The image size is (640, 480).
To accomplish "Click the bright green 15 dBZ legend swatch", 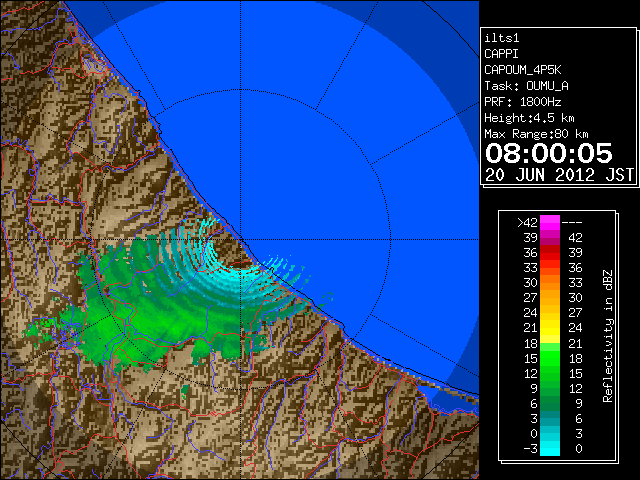I will pos(550,358).
